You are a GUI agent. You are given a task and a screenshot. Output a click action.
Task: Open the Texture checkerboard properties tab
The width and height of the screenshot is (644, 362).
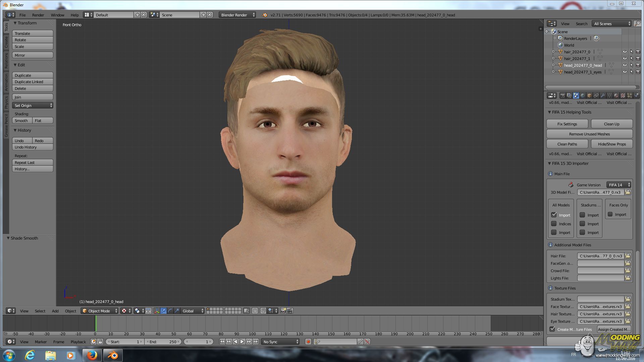pyautogui.click(x=623, y=96)
